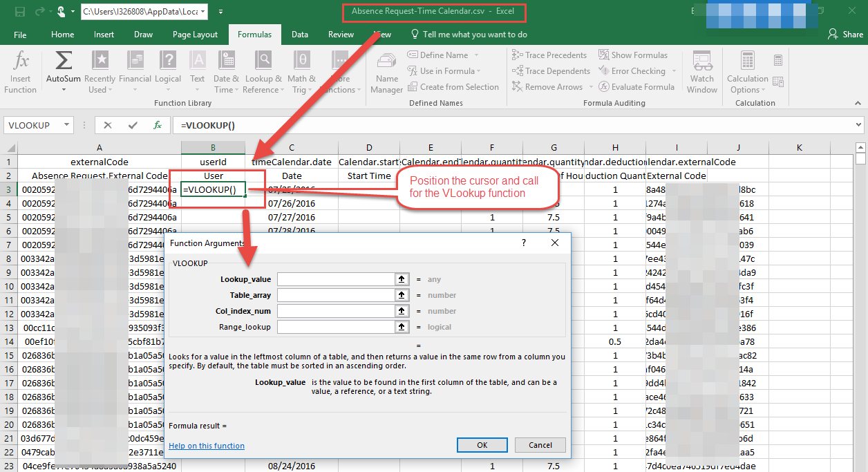Open Lookup & Reference functions menu

pos(263,73)
